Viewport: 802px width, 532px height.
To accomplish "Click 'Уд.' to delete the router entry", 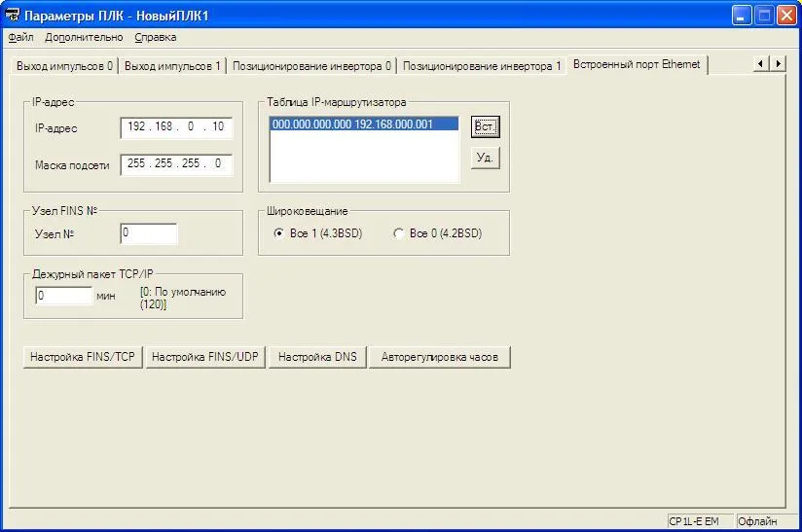I will [485, 158].
